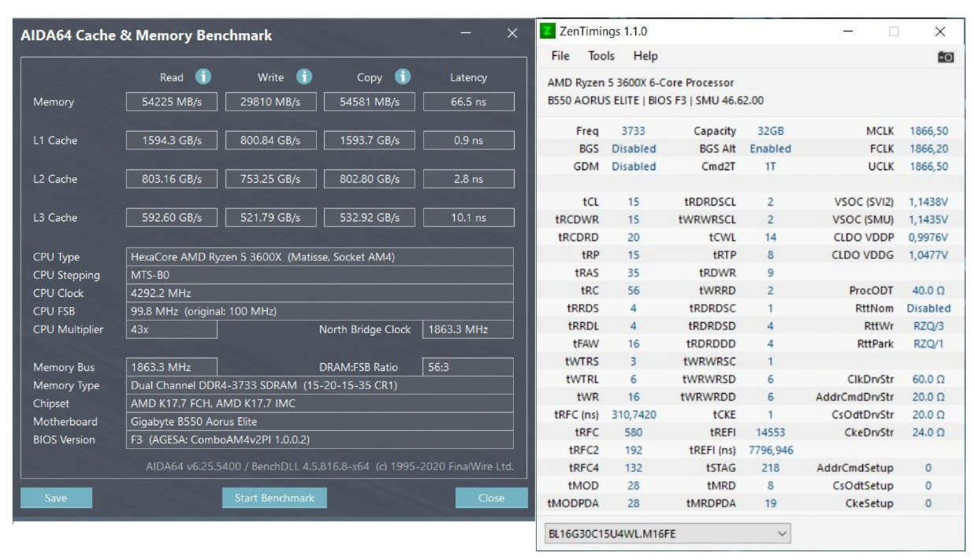This screenshot has width=975, height=560.
Task: Click the processor name AMD Ryzen 5 3600X
Action: [x=641, y=82]
